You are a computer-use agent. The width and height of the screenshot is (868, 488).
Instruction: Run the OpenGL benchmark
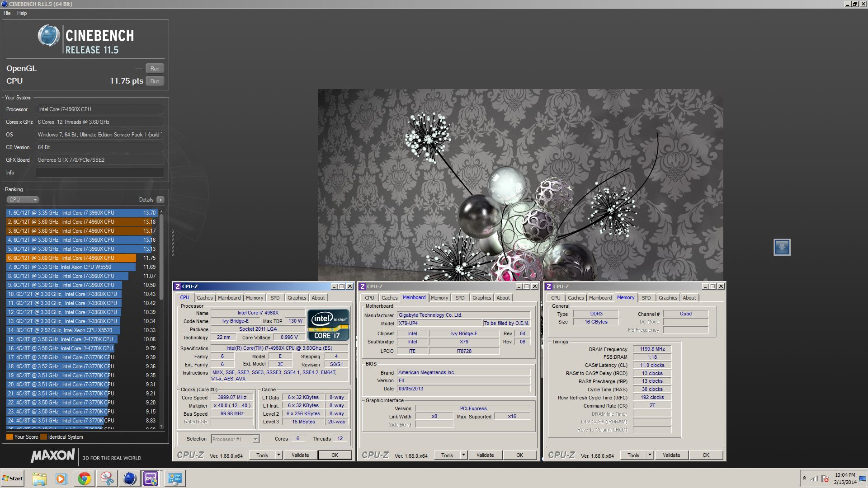(x=155, y=69)
